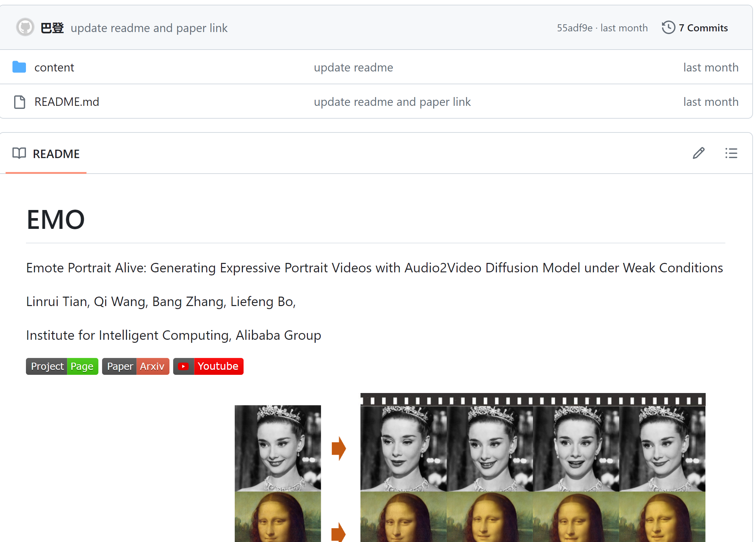This screenshot has width=756, height=542.
Task: Click the Mona Lisa source portrait image
Action: [x=278, y=517]
